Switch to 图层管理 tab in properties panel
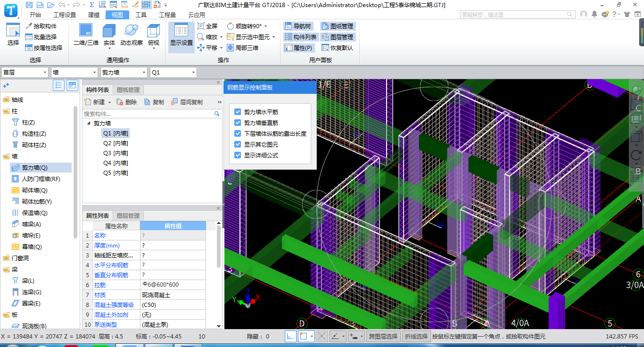Viewport: 644px width, 347px height. (x=128, y=215)
